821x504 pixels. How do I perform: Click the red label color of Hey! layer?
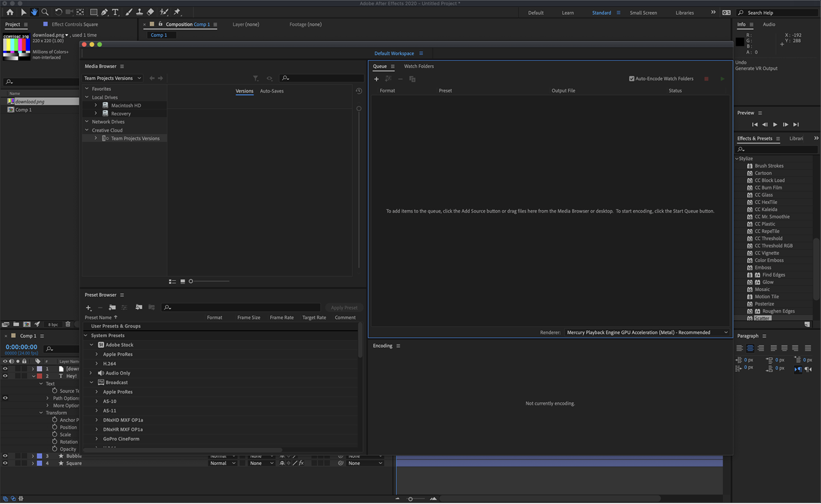coord(40,376)
